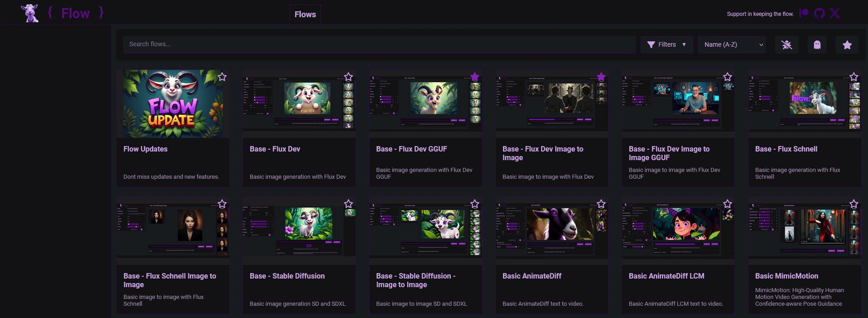
Task: Click 'Basic image to image SD and SDXL' description
Action: point(421,304)
